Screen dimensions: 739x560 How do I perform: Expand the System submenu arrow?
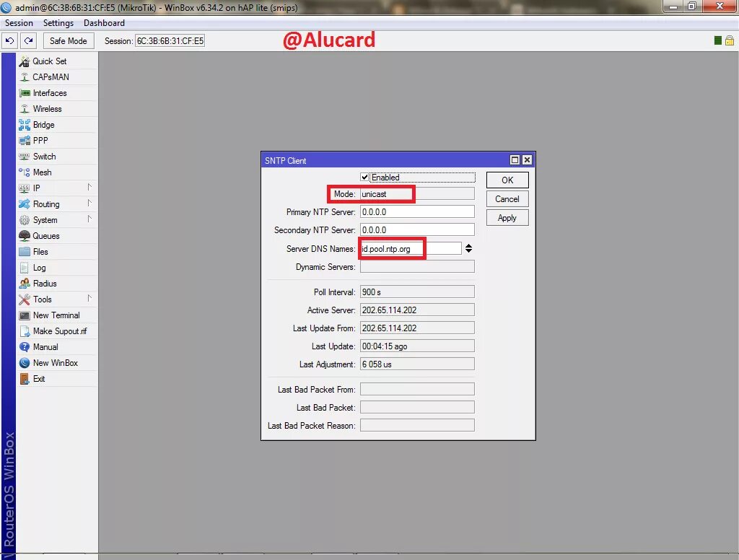pyautogui.click(x=89, y=219)
